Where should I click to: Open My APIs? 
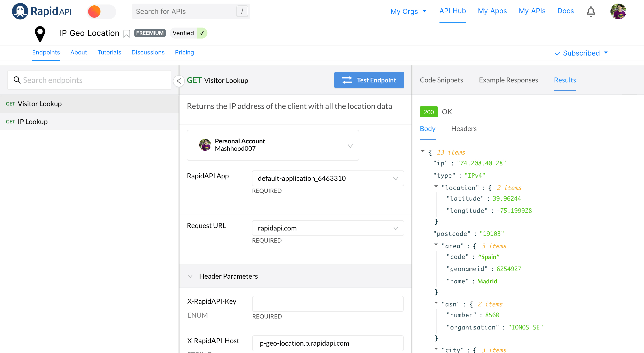point(532,11)
